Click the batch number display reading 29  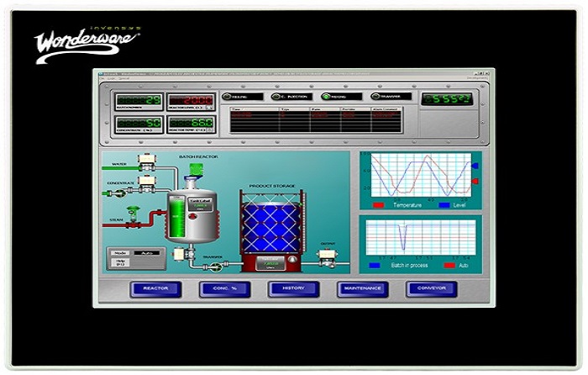(x=139, y=102)
